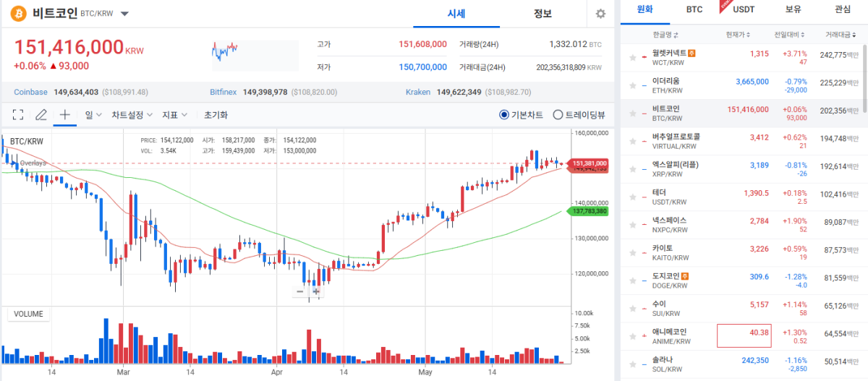Viewport: 868px width, 381px height.
Task: Open 엑스알피(리플) XRP/KRW row
Action: 741,168
